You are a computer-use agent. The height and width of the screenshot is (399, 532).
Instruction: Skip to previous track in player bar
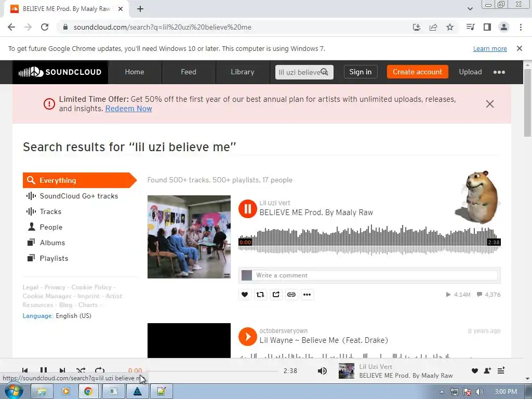click(x=25, y=370)
